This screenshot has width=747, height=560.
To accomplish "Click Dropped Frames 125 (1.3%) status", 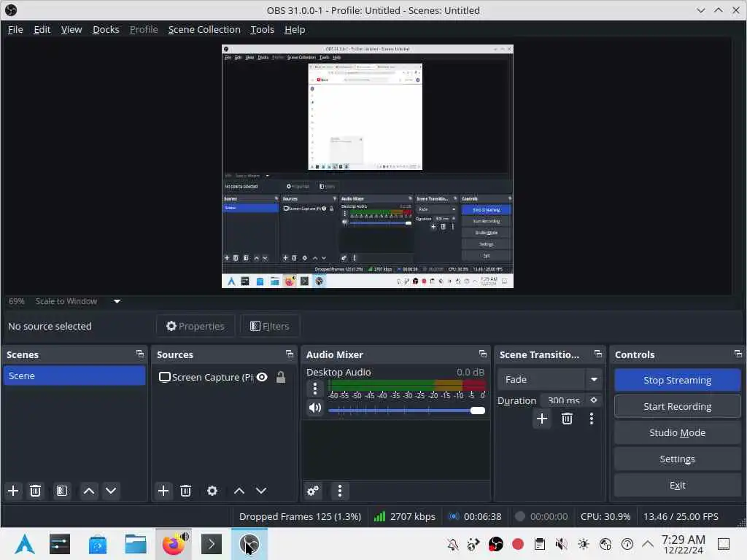I will click(x=300, y=516).
